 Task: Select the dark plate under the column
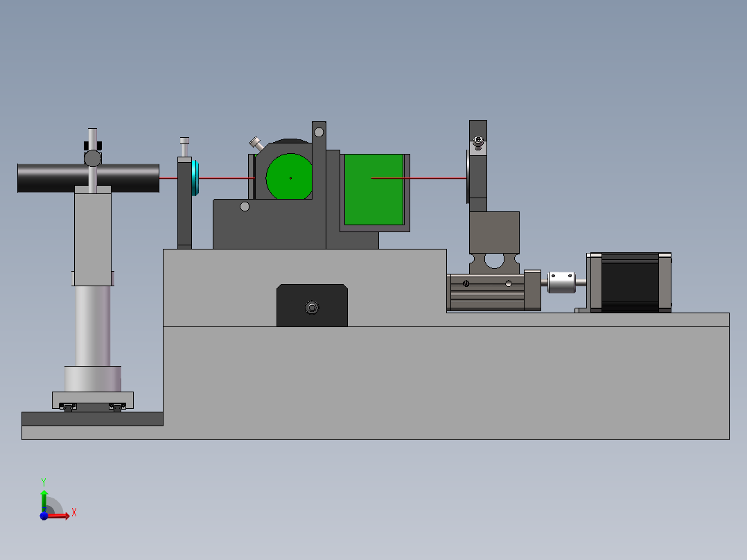click(92, 419)
